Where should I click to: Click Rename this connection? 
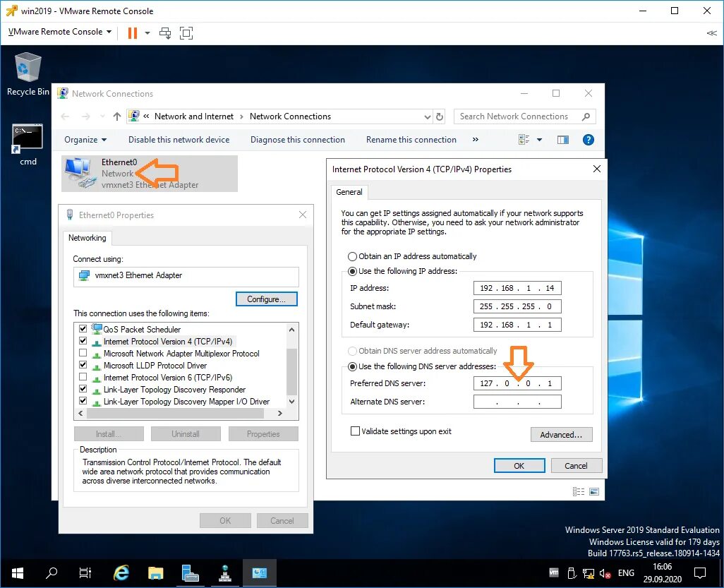[411, 140]
